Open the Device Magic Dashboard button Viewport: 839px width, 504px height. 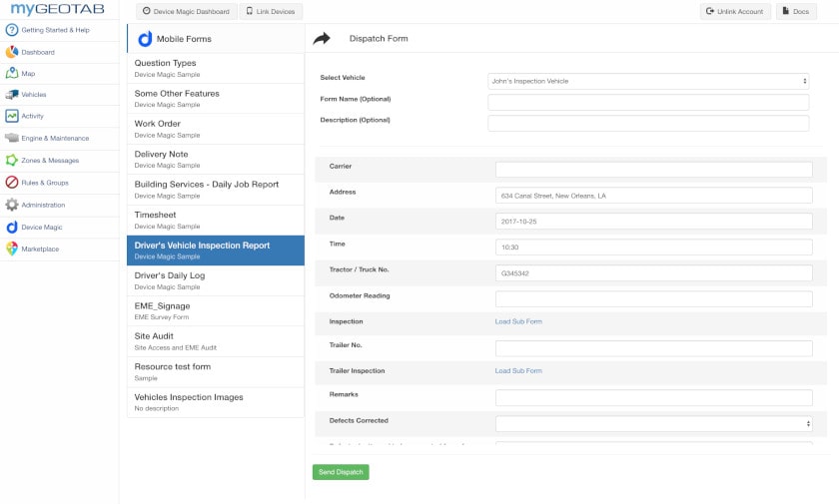pos(186,11)
